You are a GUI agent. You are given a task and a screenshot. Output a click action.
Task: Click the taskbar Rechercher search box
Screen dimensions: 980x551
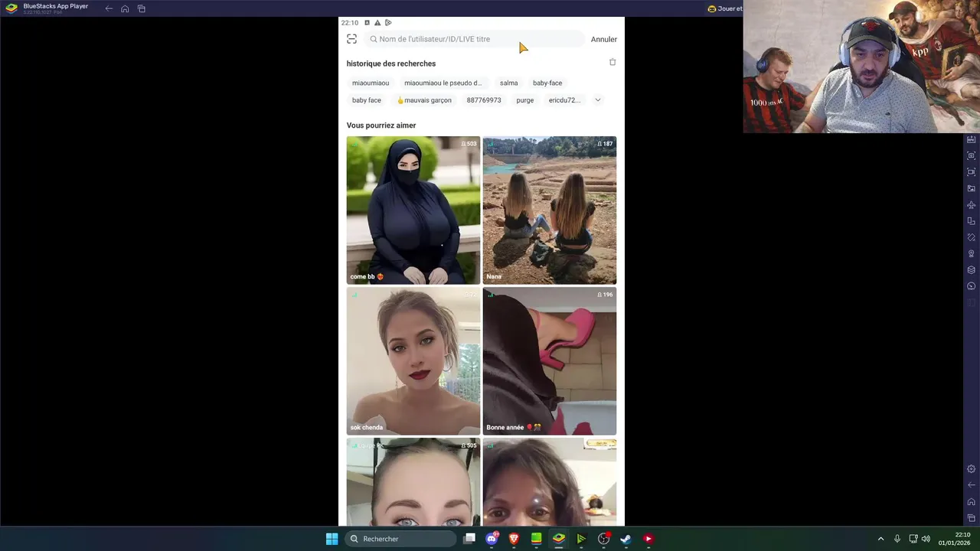[x=400, y=539]
